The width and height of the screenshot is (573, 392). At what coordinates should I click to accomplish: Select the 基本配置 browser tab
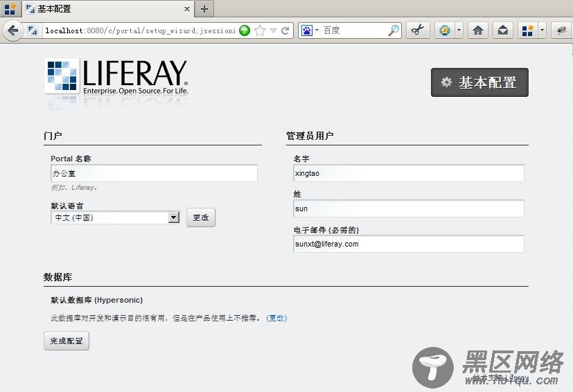tap(108, 9)
